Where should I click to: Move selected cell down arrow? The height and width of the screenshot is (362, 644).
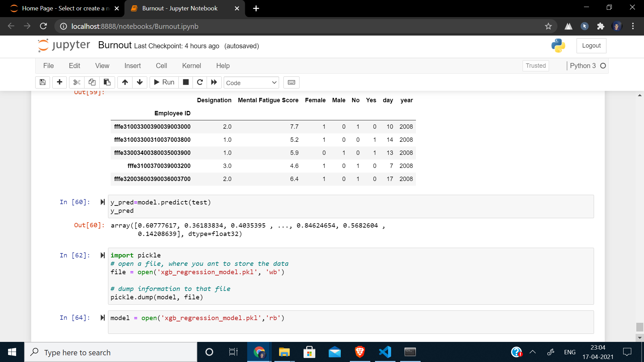coord(140,82)
